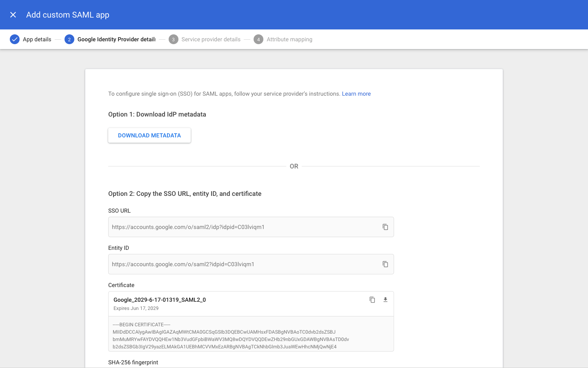Click the step 2 number circle

click(x=69, y=39)
